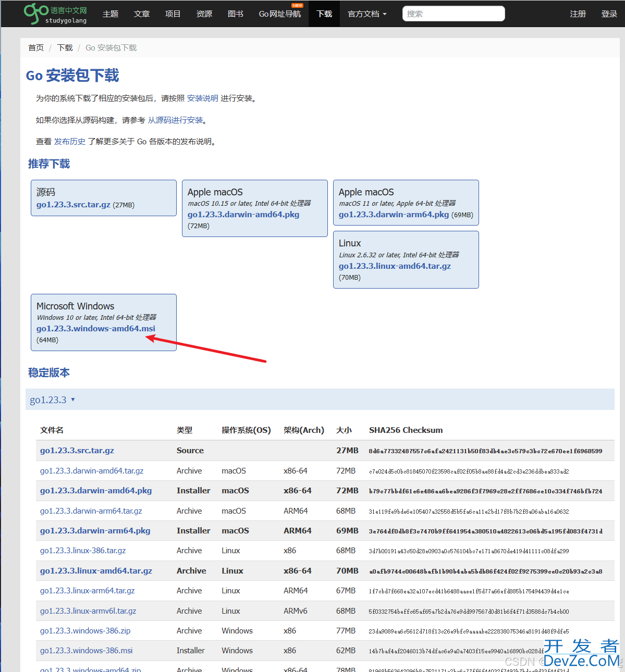Click go1.23.3.linux-armv6l.tar.gz in the table
This screenshot has height=672, width=625.
pos(88,611)
